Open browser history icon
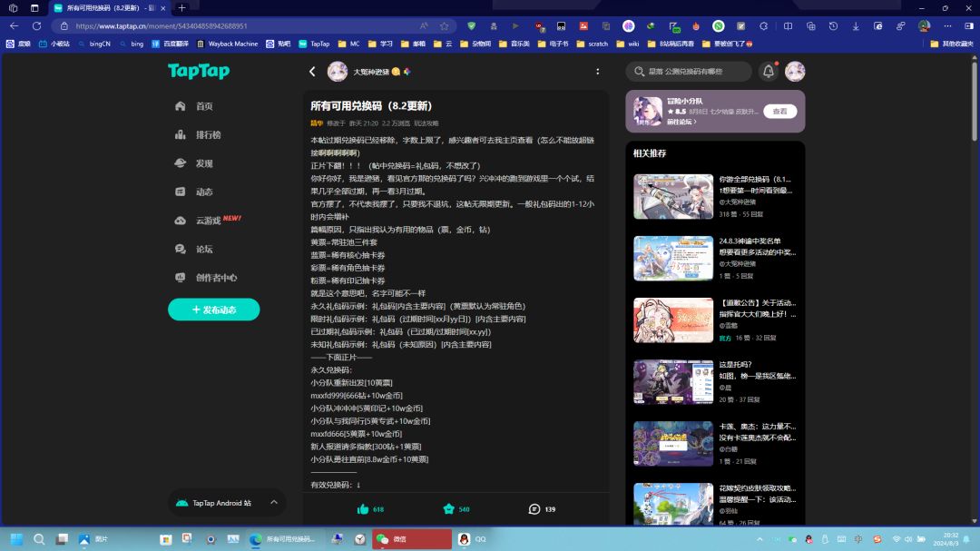The height and width of the screenshot is (551, 980). point(833,26)
